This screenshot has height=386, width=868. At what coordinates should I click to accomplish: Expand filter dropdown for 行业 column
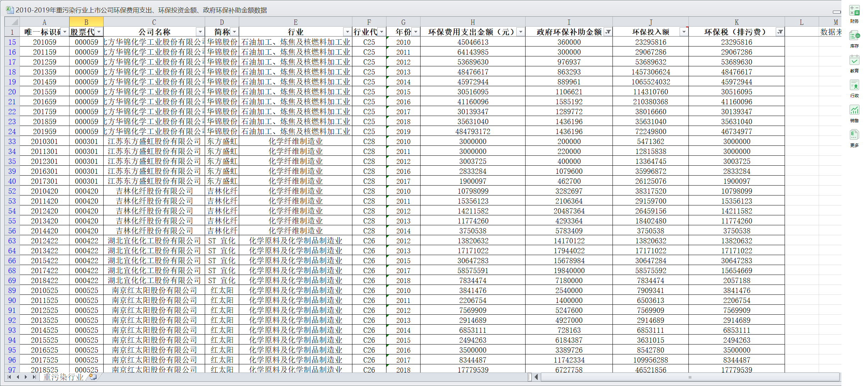click(x=347, y=32)
